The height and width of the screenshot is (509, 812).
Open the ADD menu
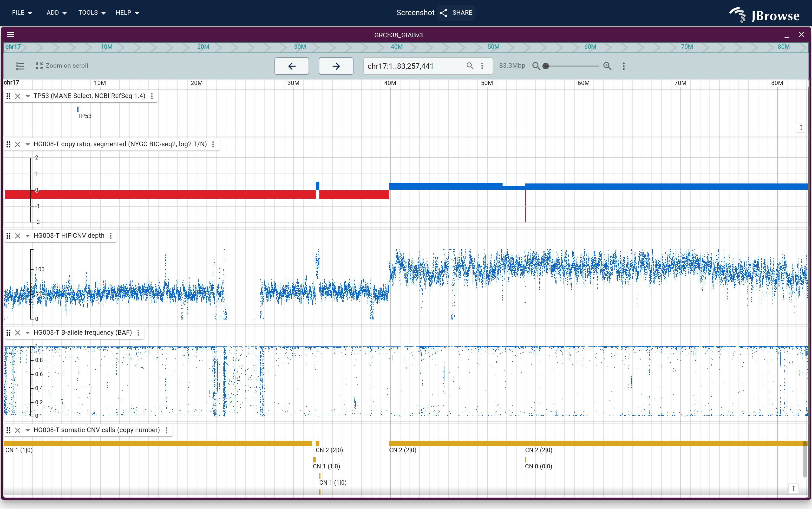click(57, 13)
